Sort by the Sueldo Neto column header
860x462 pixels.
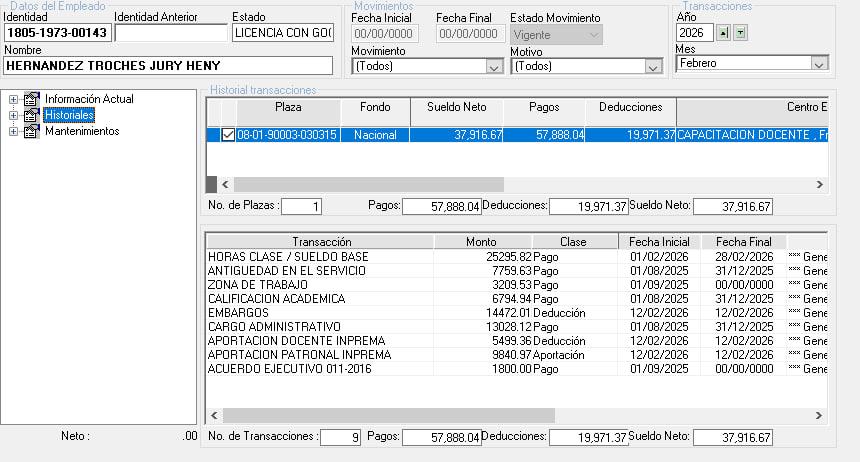tap(455, 108)
